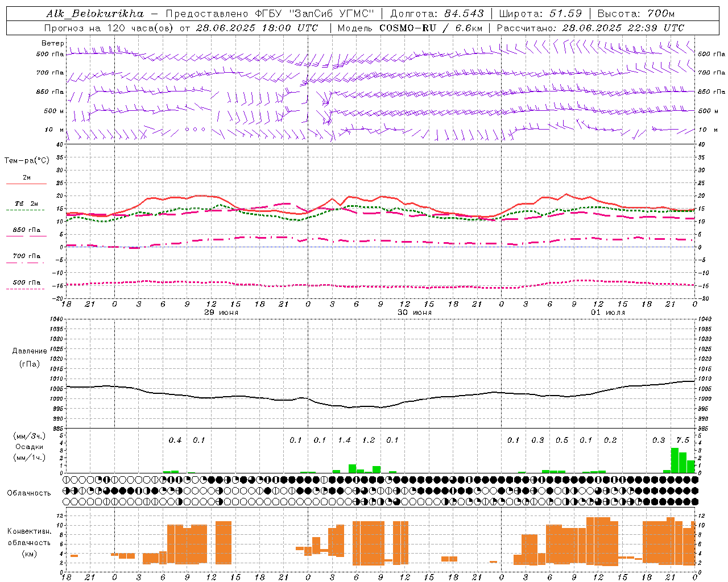Select the Осадки precipitation label
Image resolution: width=728 pixels, height=582 pixels.
(x=29, y=447)
